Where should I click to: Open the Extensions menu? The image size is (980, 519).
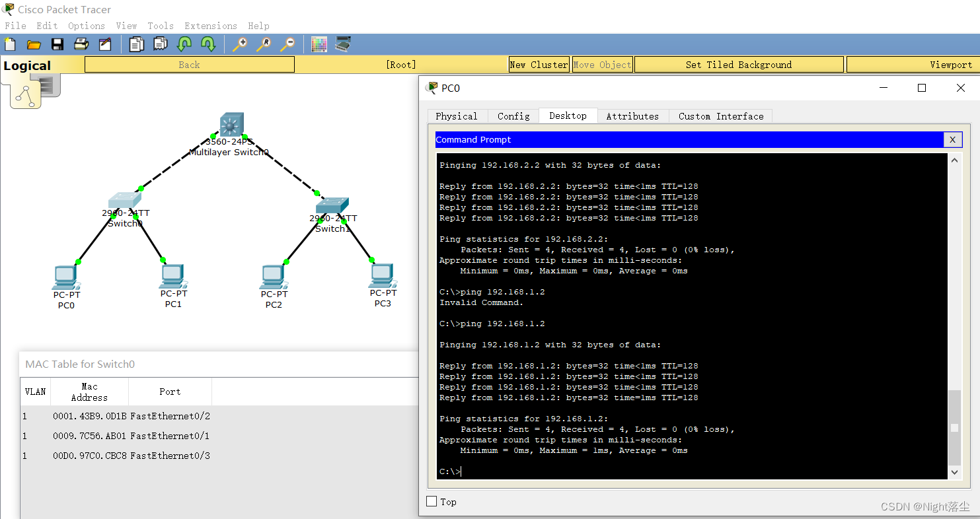click(211, 26)
